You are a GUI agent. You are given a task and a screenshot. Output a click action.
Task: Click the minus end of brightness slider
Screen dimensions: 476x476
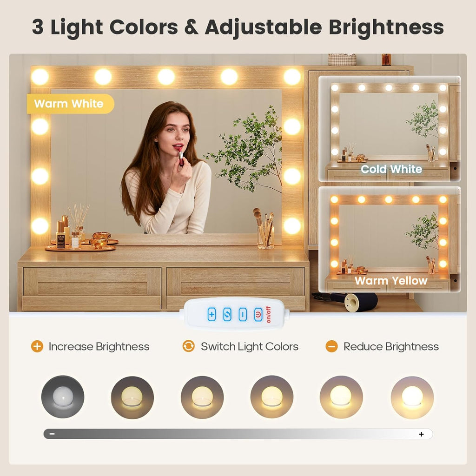(x=52, y=434)
